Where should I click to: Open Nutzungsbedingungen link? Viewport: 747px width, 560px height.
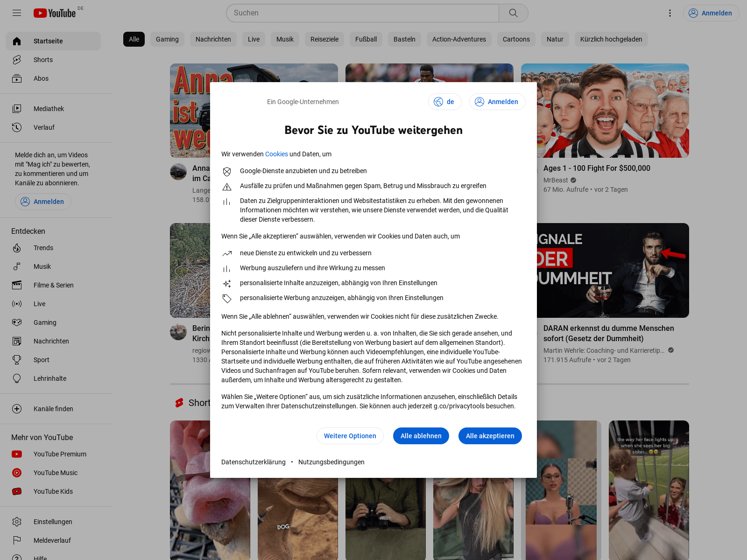pos(331,462)
